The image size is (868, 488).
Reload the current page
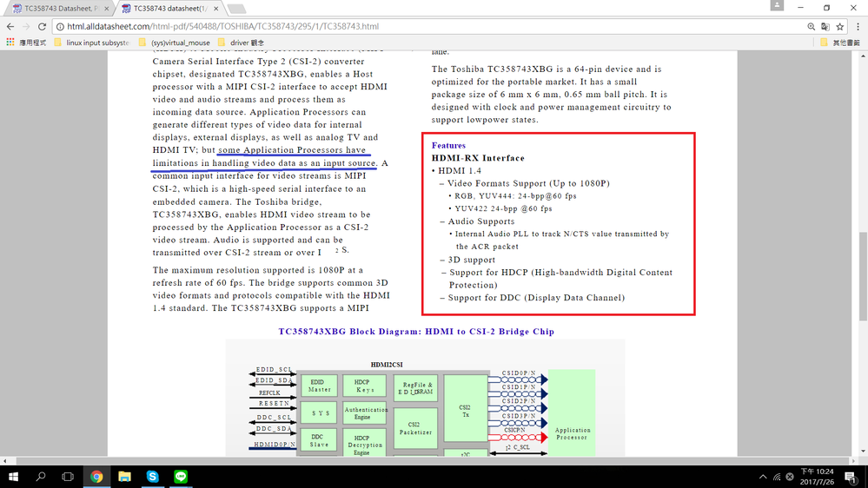pyautogui.click(x=42, y=26)
